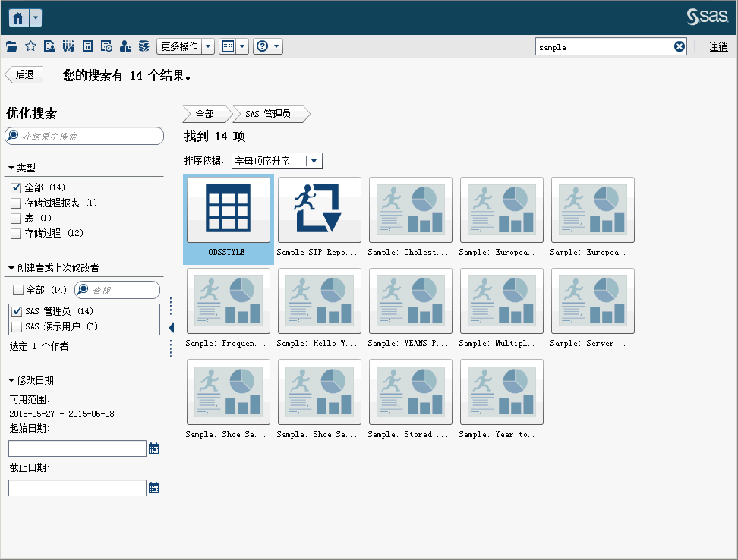Uncheck the SAS 管理员 author filter
738x560 pixels.
click(x=16, y=311)
